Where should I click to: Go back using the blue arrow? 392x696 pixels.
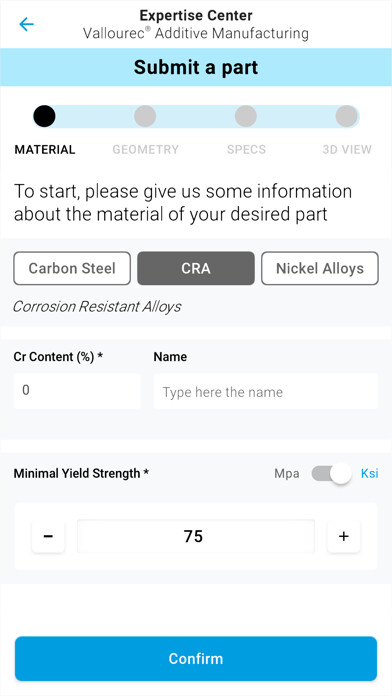(x=26, y=24)
